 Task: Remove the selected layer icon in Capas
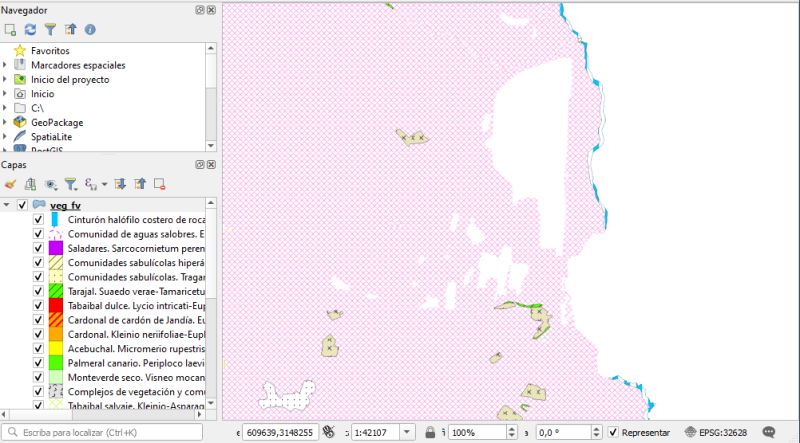point(160,184)
